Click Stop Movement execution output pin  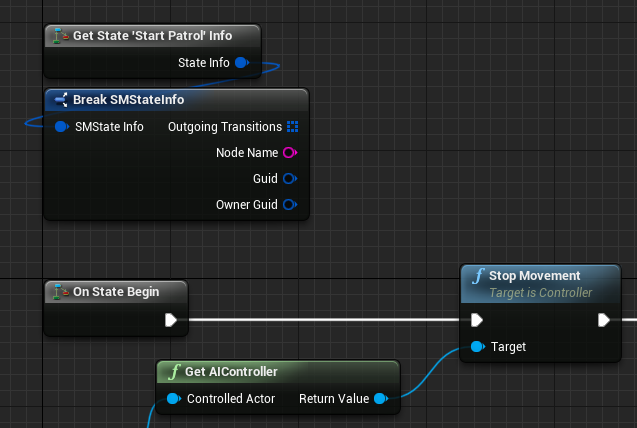(603, 320)
